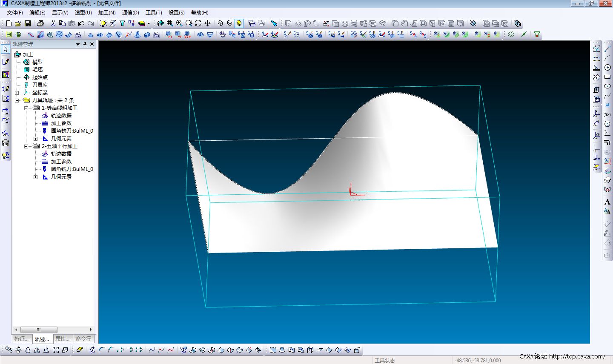Open a file with the folder icon

coord(18,23)
